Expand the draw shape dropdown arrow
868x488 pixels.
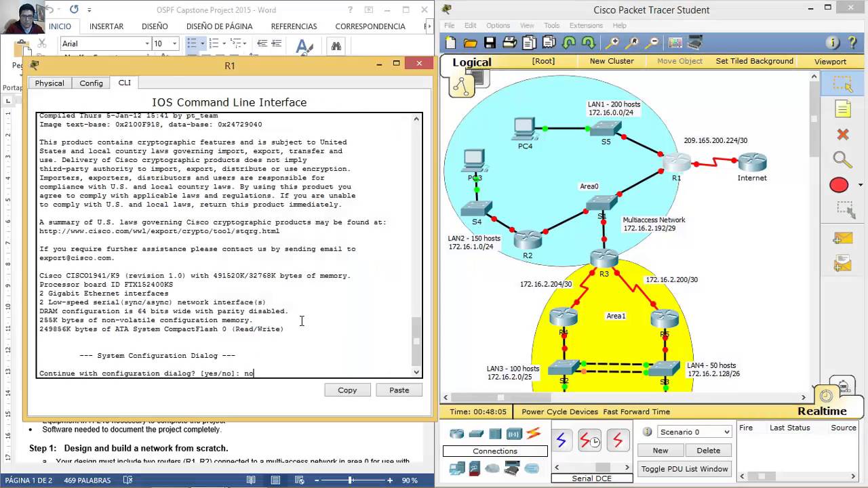tap(861, 185)
